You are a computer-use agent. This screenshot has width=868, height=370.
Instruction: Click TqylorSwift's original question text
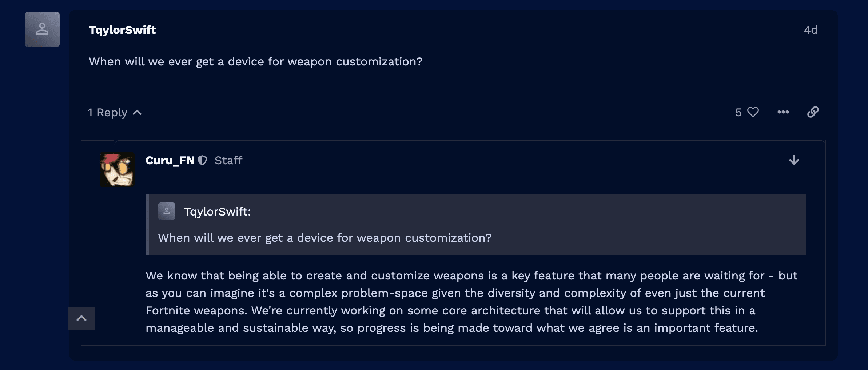click(255, 61)
